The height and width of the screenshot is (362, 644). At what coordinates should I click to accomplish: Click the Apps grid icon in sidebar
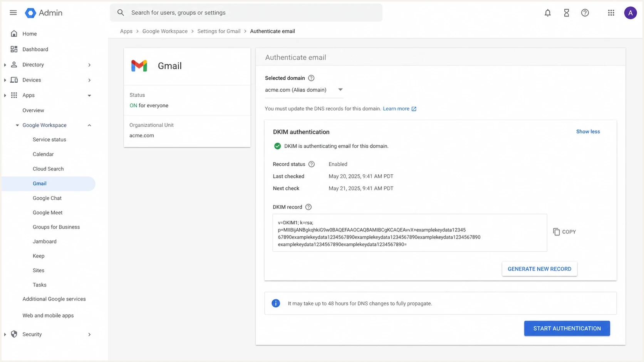14,95
